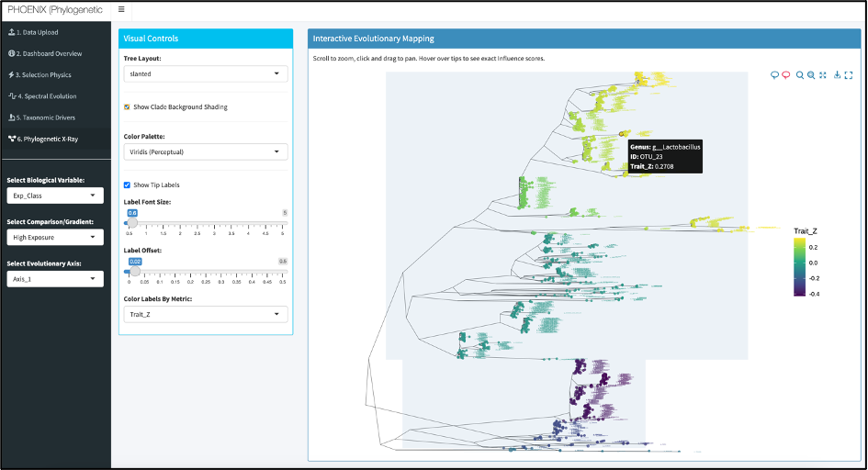The image size is (868, 470).
Task: Open 3. Selection Physics section
Action: click(42, 74)
